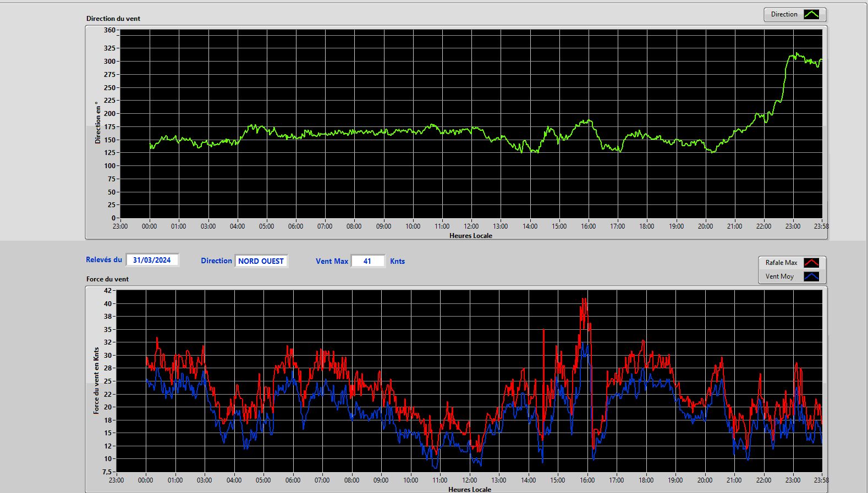Click the 'Direction en °' axis title
Image resolution: width=868 pixels, height=493 pixels.
[98, 123]
